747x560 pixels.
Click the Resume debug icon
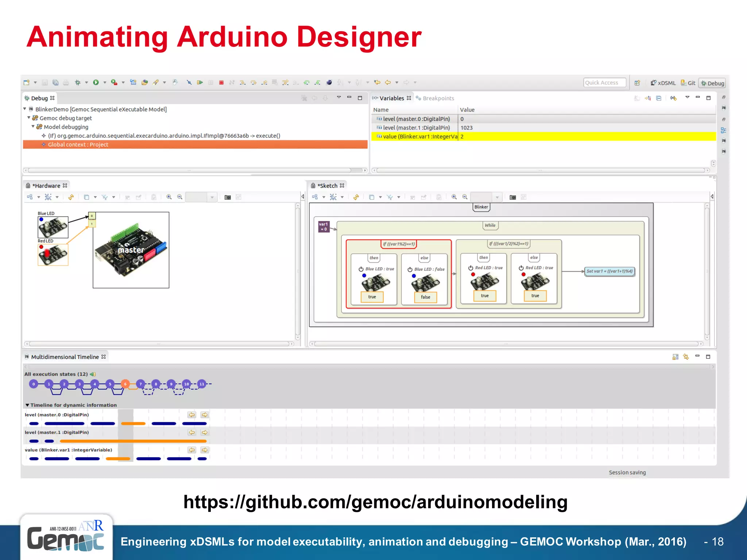[x=200, y=82]
